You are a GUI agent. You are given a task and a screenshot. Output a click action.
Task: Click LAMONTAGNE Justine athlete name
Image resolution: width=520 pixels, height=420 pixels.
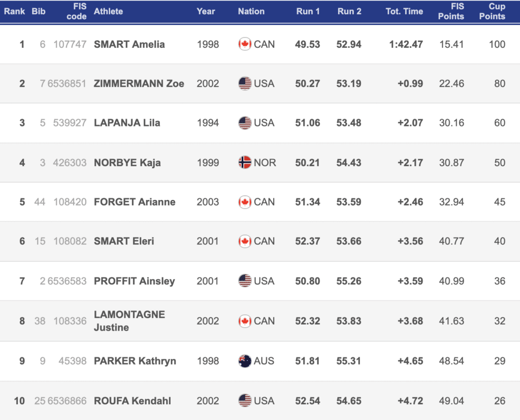coord(129,320)
